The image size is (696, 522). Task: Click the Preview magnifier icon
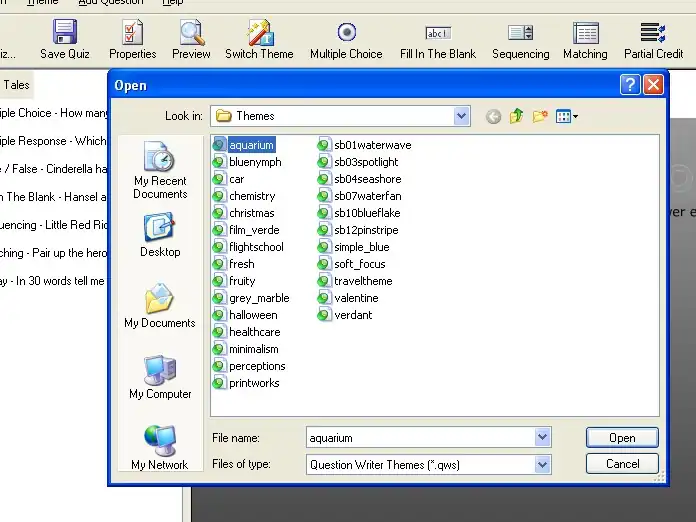pos(191,39)
